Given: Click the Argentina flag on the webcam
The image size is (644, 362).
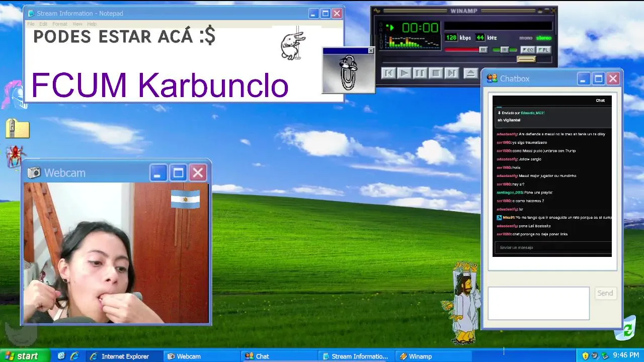Looking at the screenshot, I should (185, 199).
